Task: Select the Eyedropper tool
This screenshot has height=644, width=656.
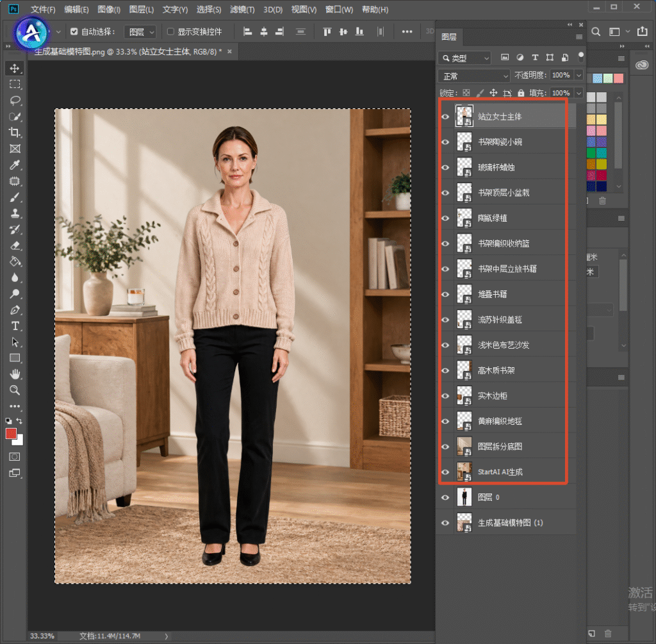Action: pos(15,165)
